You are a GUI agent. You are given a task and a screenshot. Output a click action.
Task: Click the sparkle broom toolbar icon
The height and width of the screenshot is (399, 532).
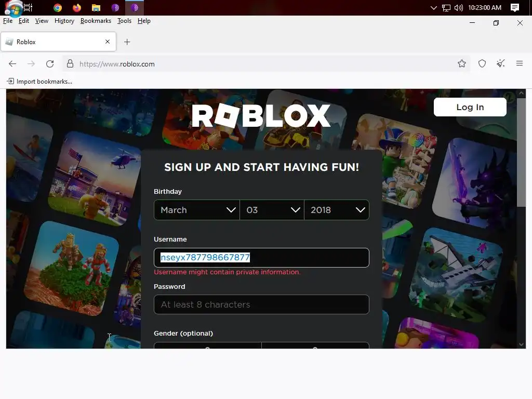pos(501,63)
